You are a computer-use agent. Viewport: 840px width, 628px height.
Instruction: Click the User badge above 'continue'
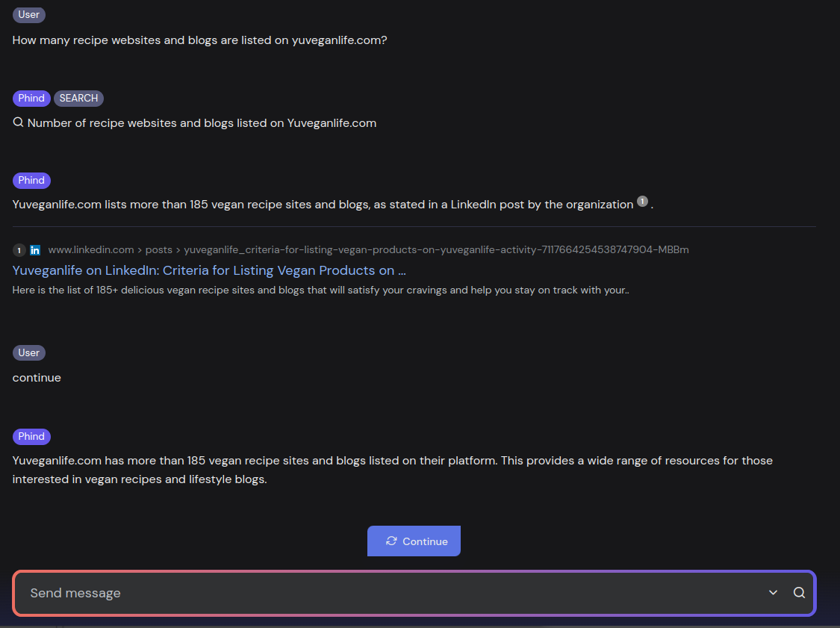[29, 352]
